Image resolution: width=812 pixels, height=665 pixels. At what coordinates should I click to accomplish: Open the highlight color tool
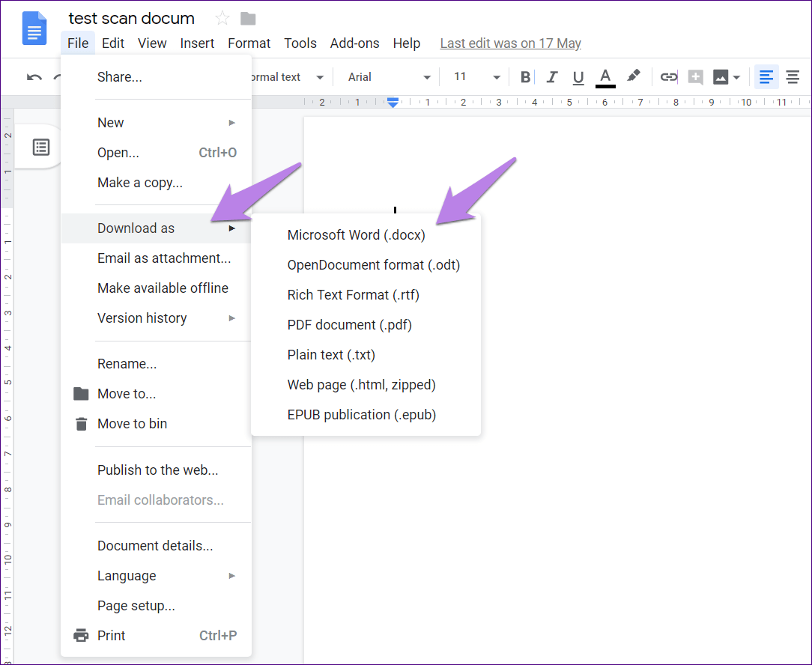click(x=633, y=76)
